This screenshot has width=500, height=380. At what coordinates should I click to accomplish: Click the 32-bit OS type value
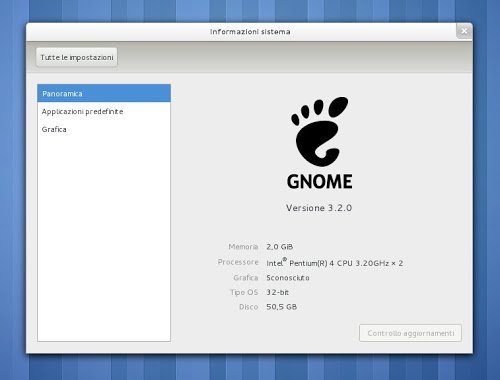pyautogui.click(x=277, y=292)
